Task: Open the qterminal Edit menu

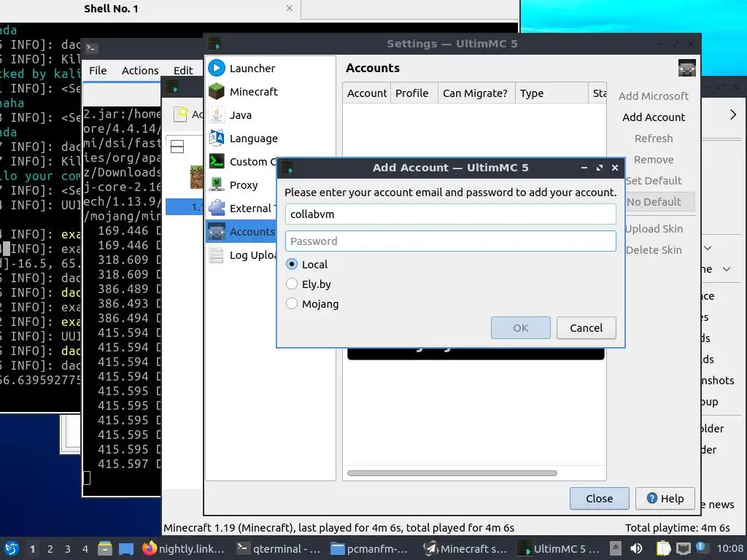Action: (183, 71)
